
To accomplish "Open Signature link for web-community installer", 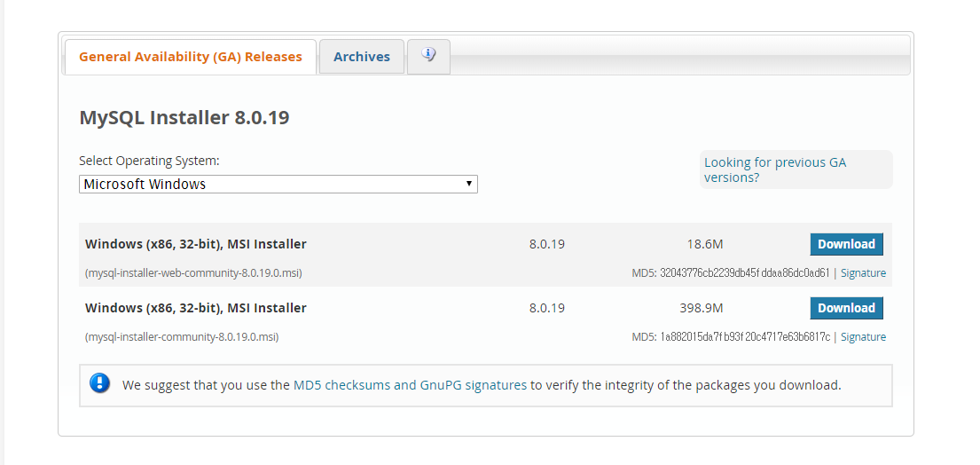I will click(x=863, y=273).
